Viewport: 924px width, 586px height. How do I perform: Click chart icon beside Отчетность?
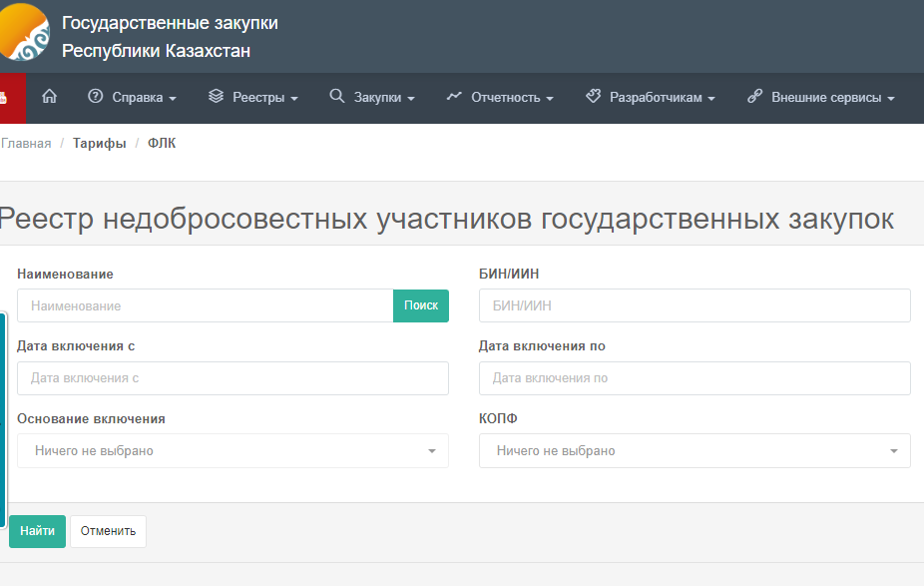click(x=454, y=98)
